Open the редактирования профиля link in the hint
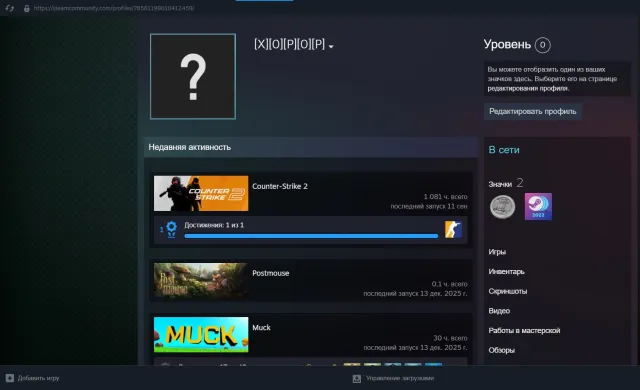Screen dimensions: 640x390 528,88
